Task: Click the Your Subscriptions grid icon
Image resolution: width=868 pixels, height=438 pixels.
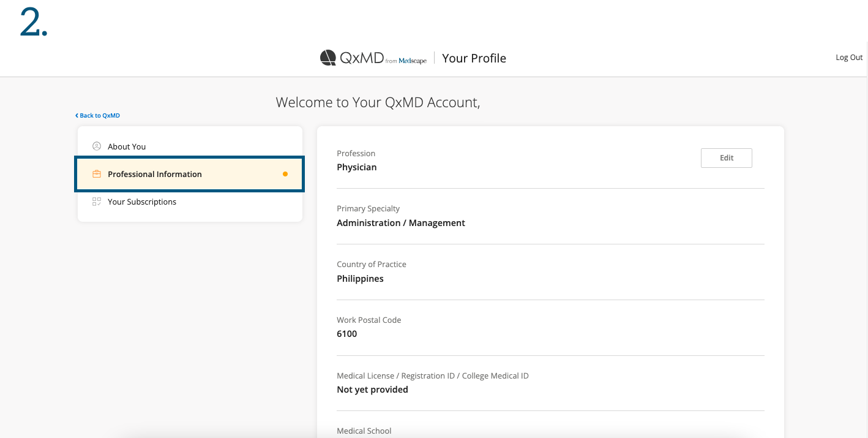Action: (97, 202)
